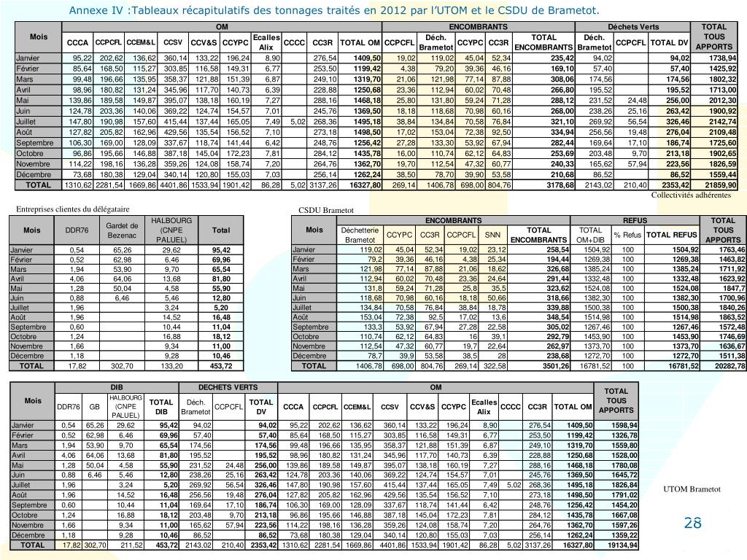747x560 pixels.
Task: Select the 'TOTAL OM+DIB' column header
Action: pos(590,235)
